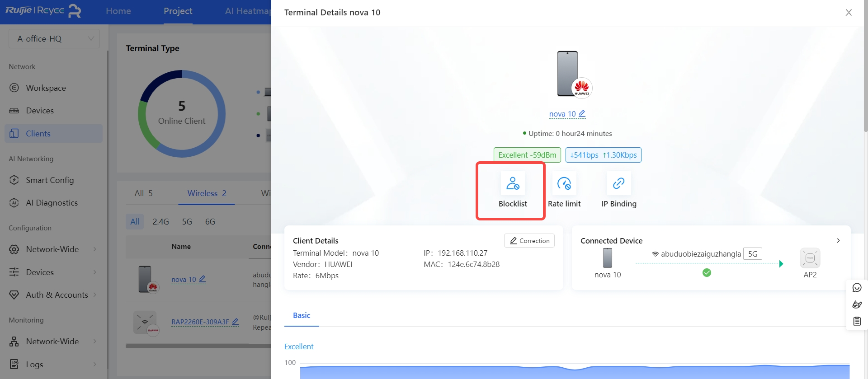Expand Network-Wide under Monitoring
This screenshot has height=379, width=868.
[53, 342]
